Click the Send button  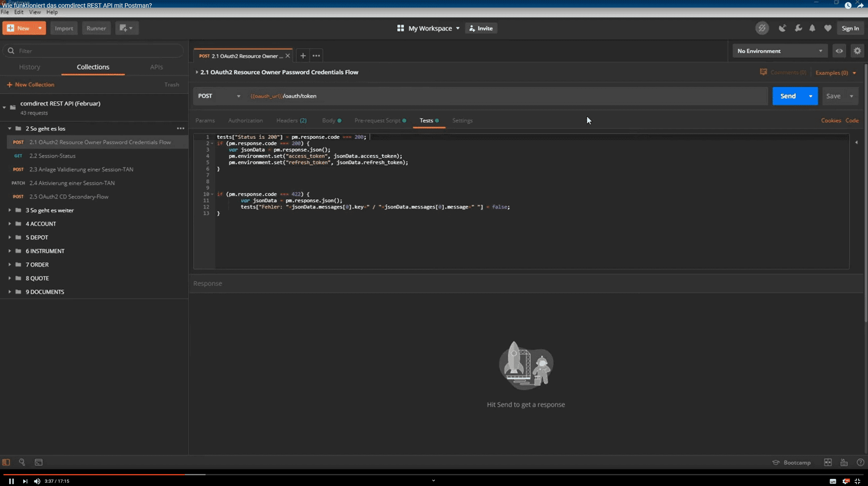[x=788, y=96]
